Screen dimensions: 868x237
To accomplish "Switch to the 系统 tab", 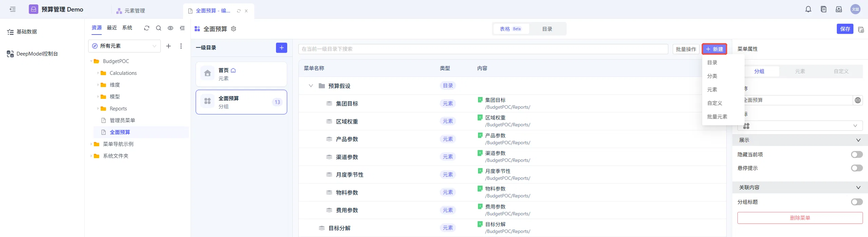I will [x=127, y=28].
